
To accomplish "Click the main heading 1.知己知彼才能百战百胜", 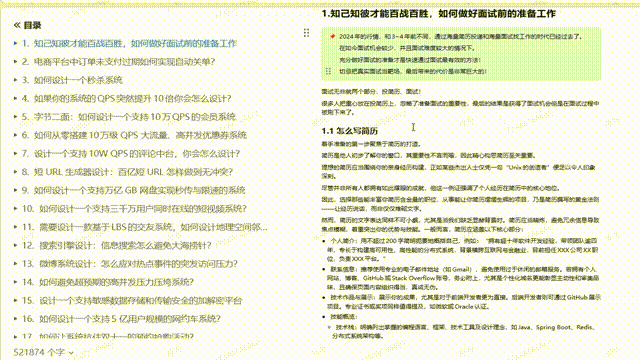I will click(x=439, y=14).
